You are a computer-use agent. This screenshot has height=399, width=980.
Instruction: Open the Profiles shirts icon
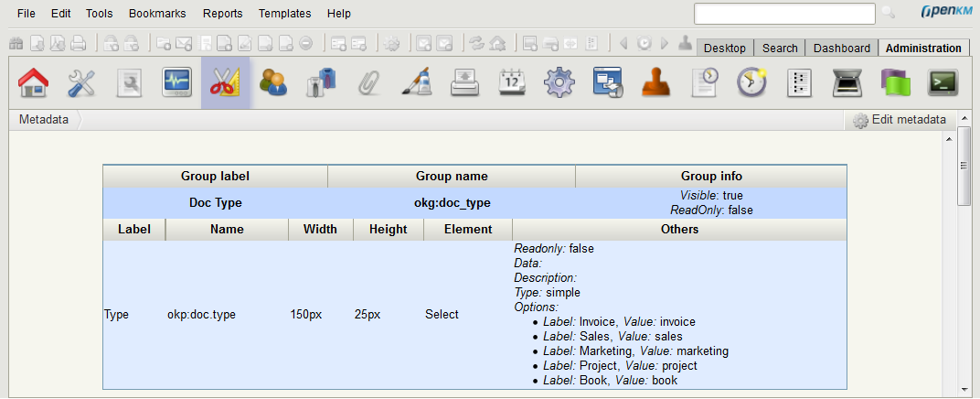pos(322,83)
